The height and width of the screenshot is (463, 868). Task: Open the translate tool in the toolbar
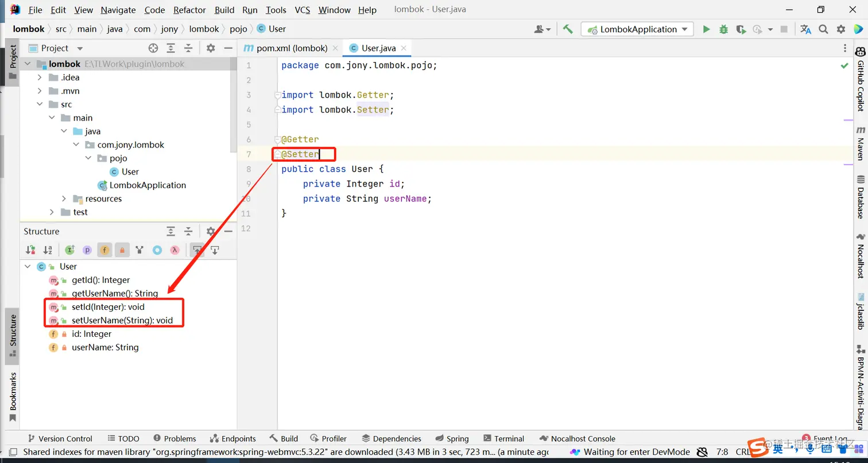click(x=806, y=29)
